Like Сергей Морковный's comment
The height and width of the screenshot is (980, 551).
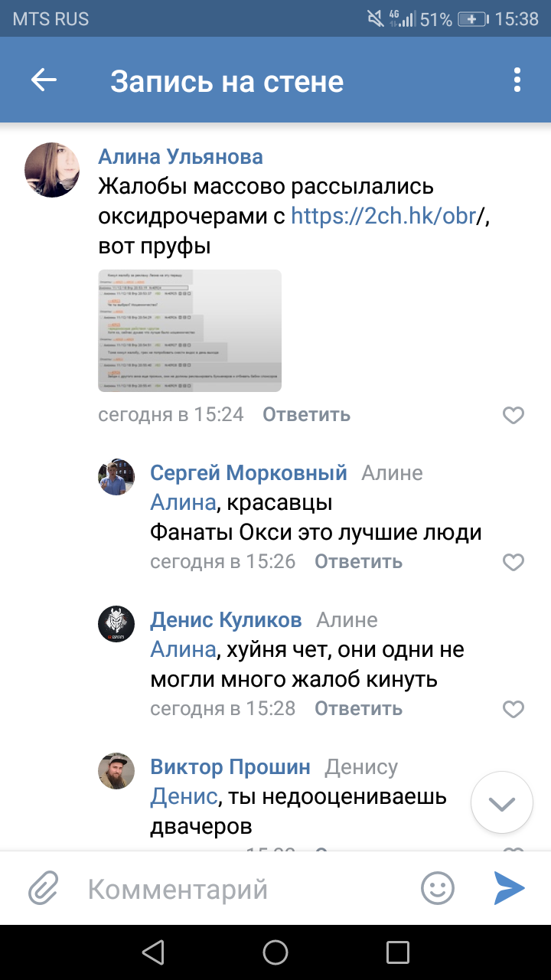(513, 562)
